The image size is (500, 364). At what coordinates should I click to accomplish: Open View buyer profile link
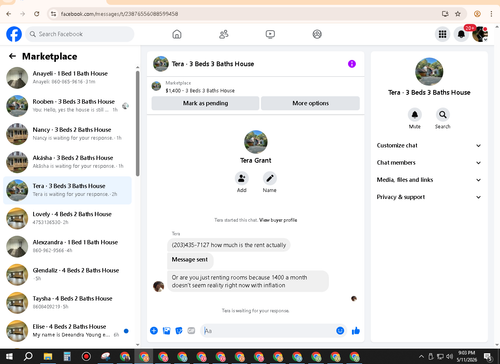[x=278, y=220]
